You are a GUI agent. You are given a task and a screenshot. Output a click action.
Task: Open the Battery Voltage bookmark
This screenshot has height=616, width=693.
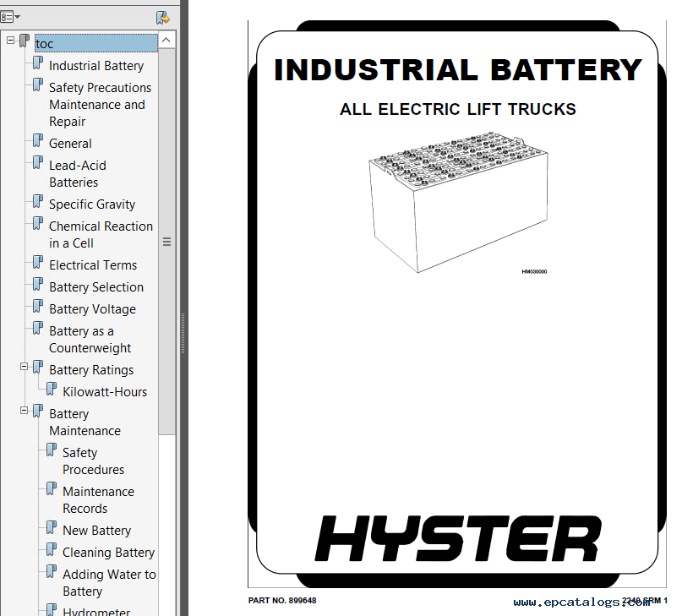(92, 309)
